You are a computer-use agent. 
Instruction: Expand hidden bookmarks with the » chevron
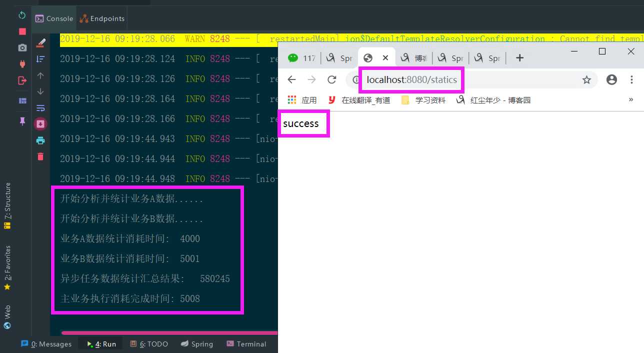tap(631, 100)
